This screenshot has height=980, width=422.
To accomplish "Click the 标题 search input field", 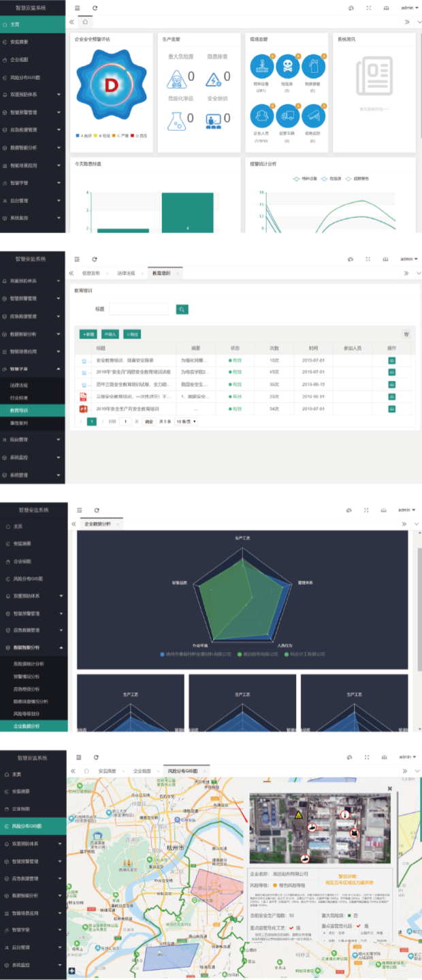I will tap(138, 309).
